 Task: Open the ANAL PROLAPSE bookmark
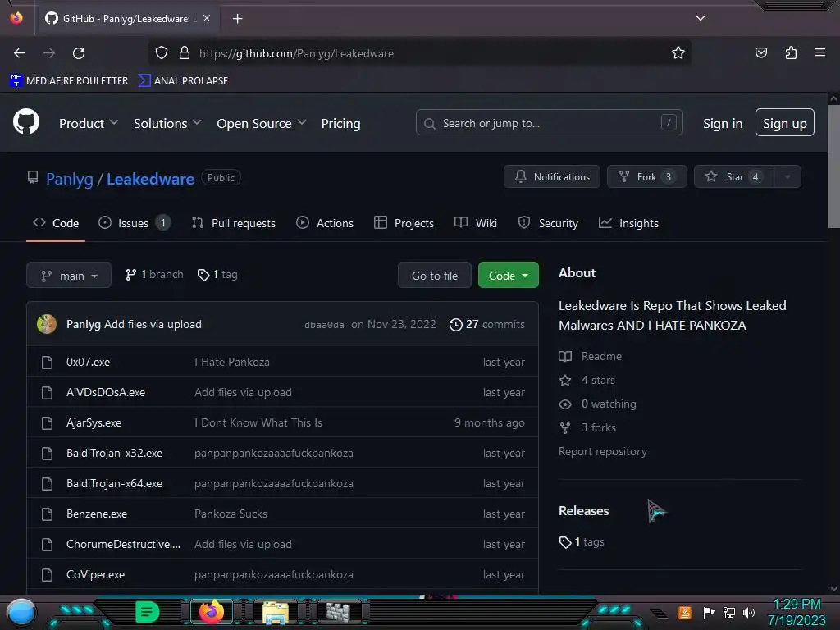click(x=183, y=81)
